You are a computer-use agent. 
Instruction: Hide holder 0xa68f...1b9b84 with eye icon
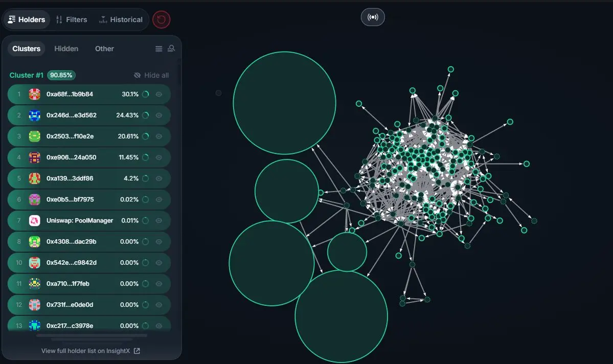158,94
